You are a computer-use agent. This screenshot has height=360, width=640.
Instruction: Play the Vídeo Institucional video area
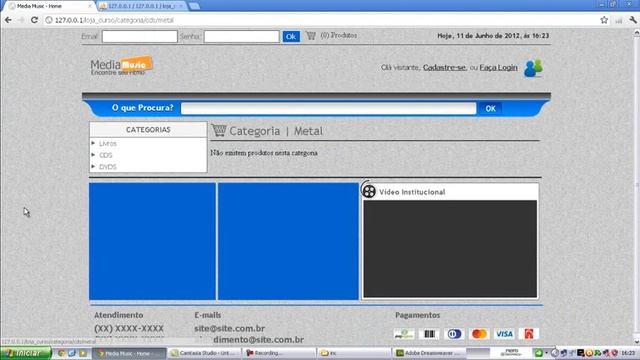tap(450, 249)
